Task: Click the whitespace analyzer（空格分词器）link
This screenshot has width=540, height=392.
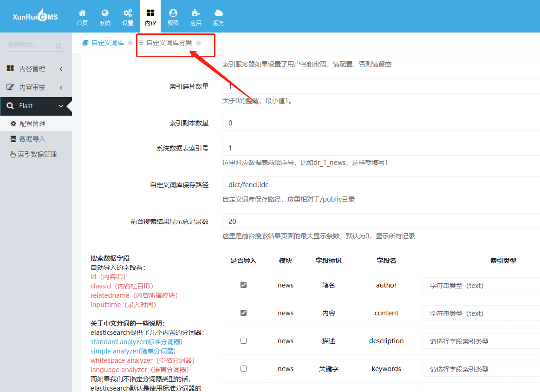Action: 143,360
